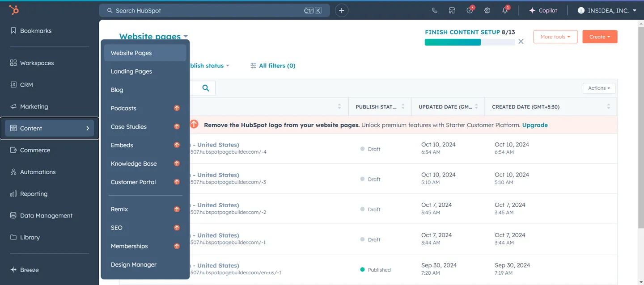This screenshot has height=285, width=644.
Task: Open the calling phone icon
Action: (434, 10)
